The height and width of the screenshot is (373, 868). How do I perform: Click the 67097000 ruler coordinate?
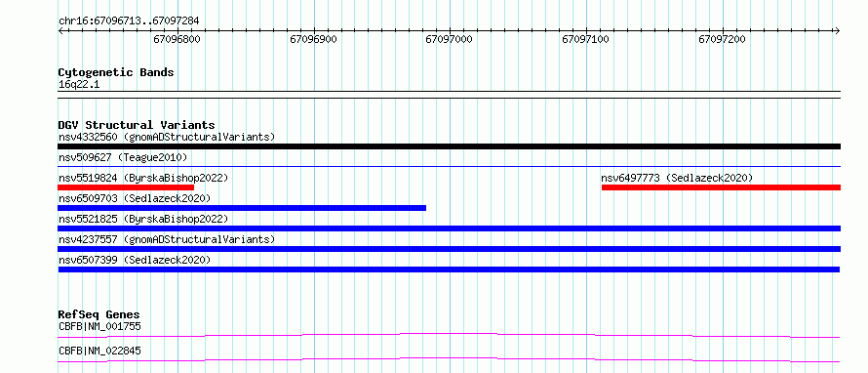449,39
